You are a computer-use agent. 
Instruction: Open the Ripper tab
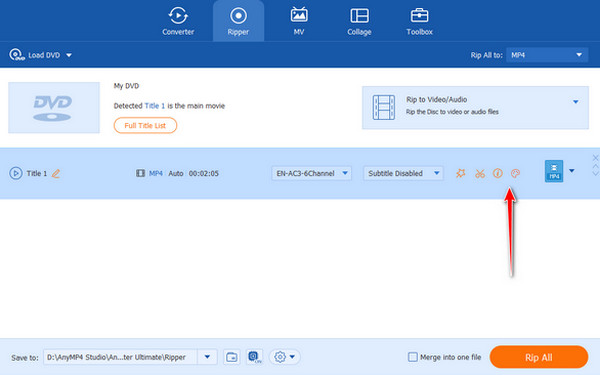(x=238, y=21)
